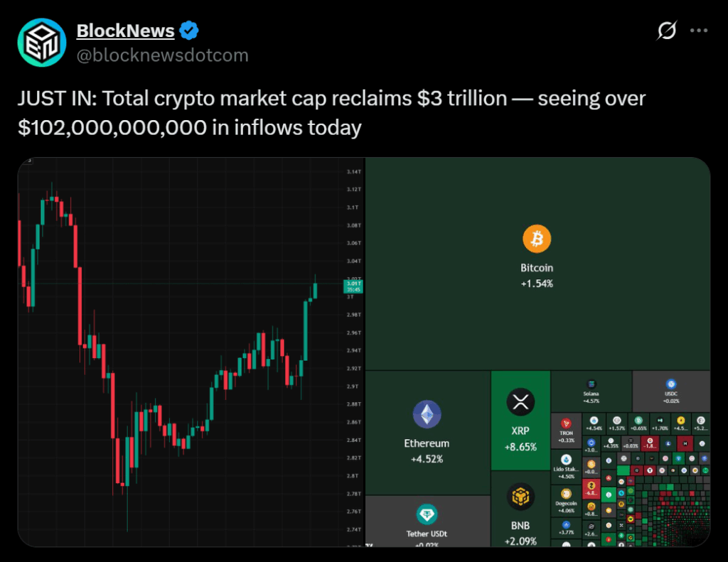The image size is (728, 562).
Task: Open the three-dot more options menu
Action: (x=700, y=31)
